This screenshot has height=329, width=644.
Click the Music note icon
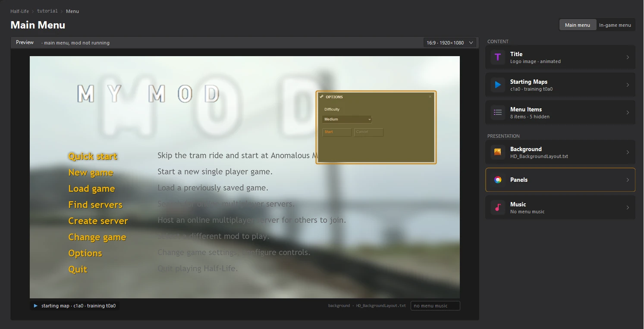(498, 207)
